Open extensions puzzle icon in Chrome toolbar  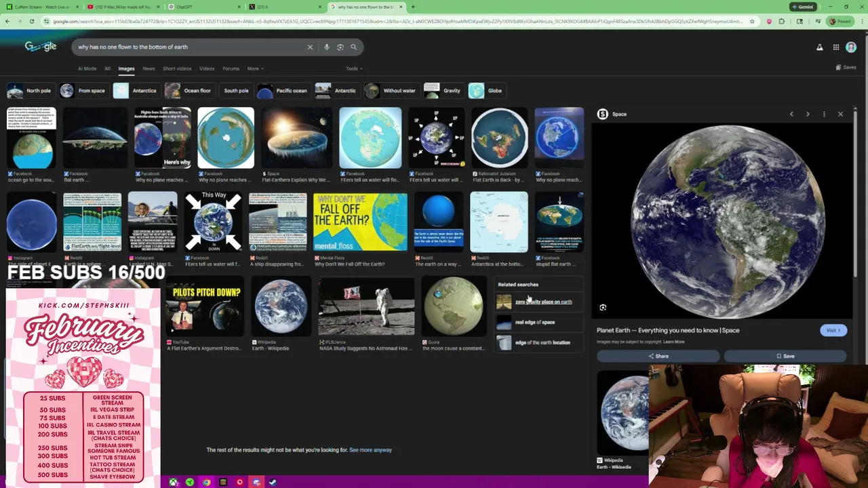coord(782,21)
